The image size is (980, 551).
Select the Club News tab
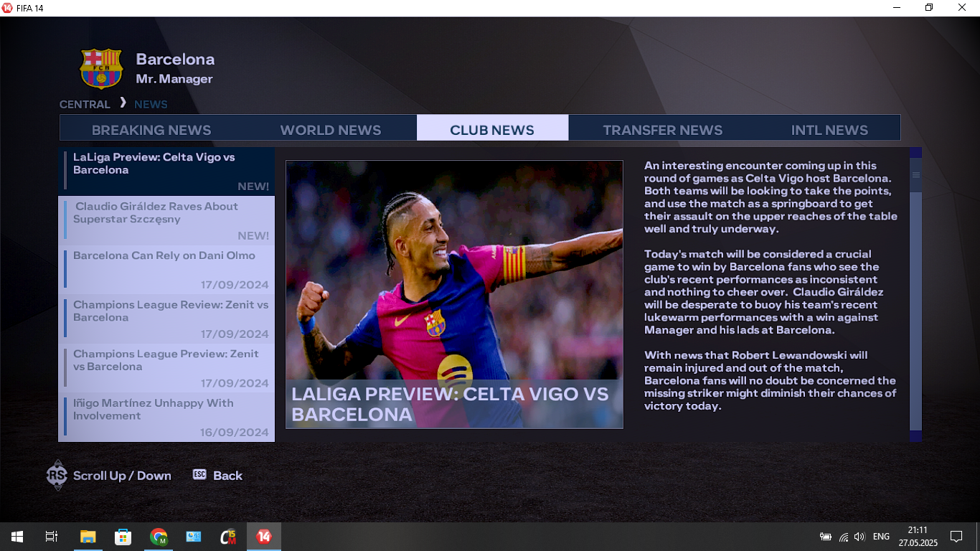(x=492, y=128)
